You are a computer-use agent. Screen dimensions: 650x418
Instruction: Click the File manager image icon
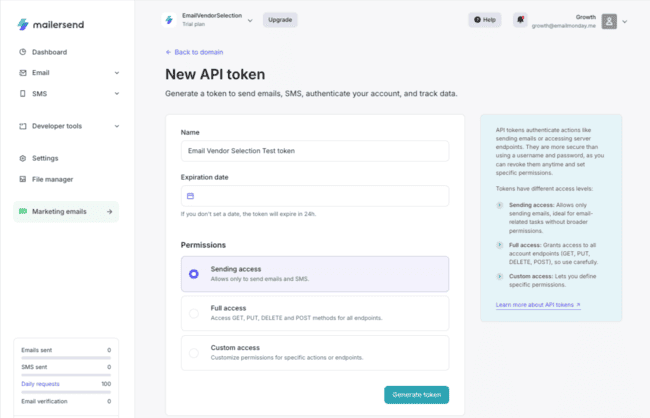click(23, 179)
